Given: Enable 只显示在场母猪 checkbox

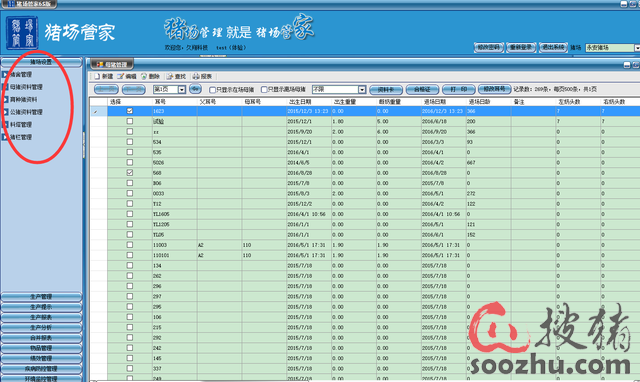Looking at the screenshot, I should pyautogui.click(x=212, y=89).
